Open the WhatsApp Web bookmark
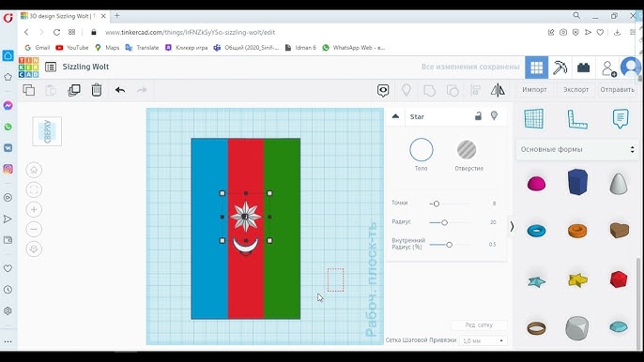 (354, 48)
